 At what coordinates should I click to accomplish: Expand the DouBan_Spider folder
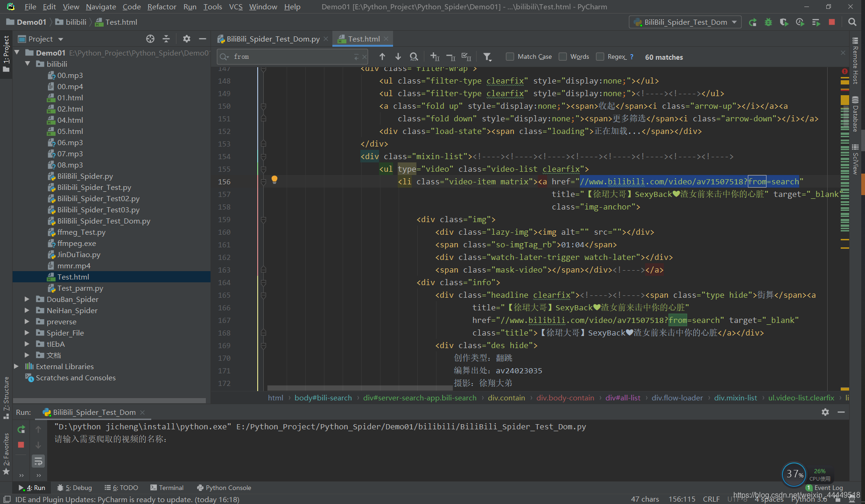coord(27,299)
